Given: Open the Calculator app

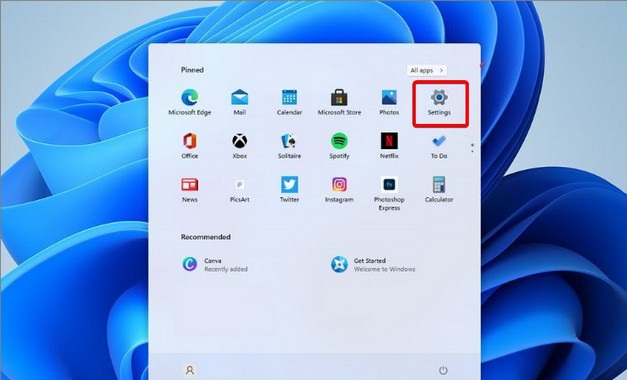Looking at the screenshot, I should tap(439, 190).
